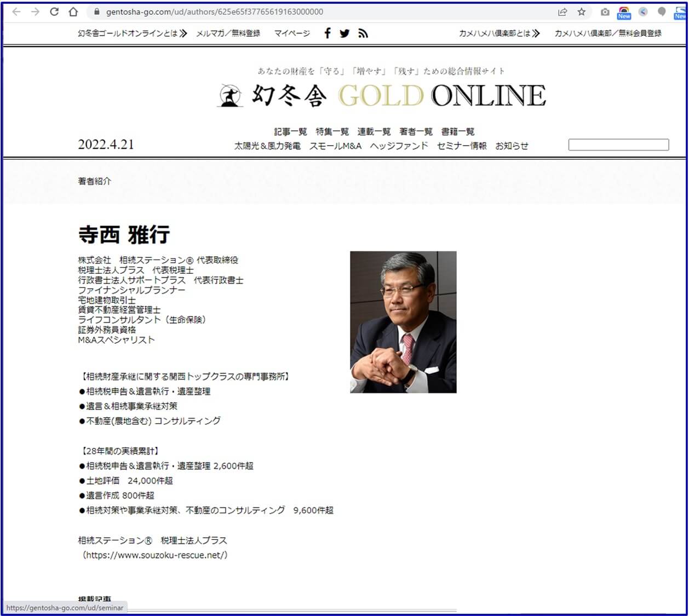Open 特集一覧 menu item
Screen dimensions: 689x616
[332, 131]
